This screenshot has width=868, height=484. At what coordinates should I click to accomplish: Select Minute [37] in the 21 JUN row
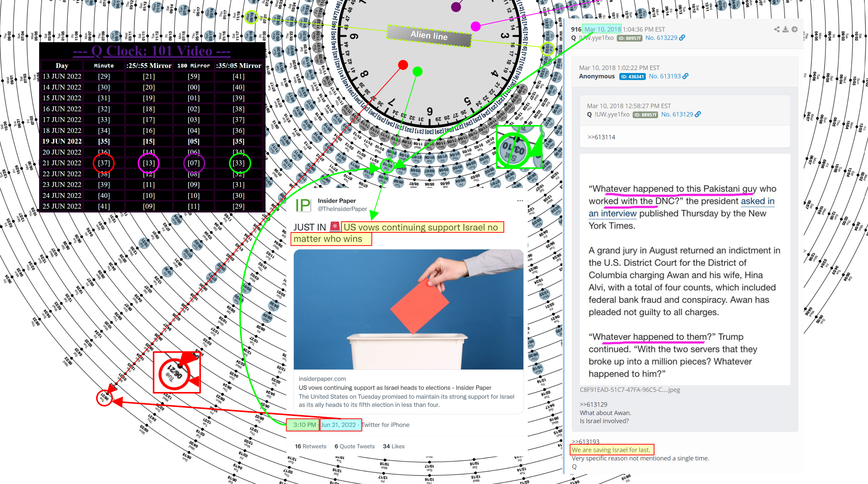click(x=104, y=163)
